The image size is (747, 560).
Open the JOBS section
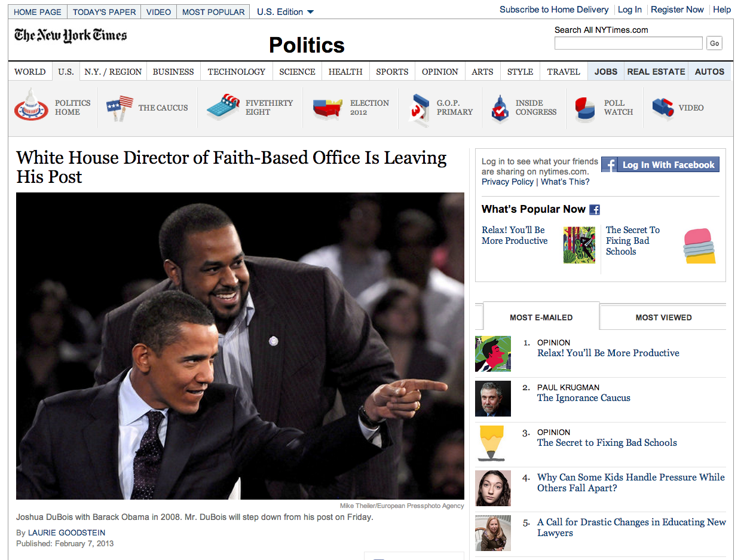(x=606, y=72)
